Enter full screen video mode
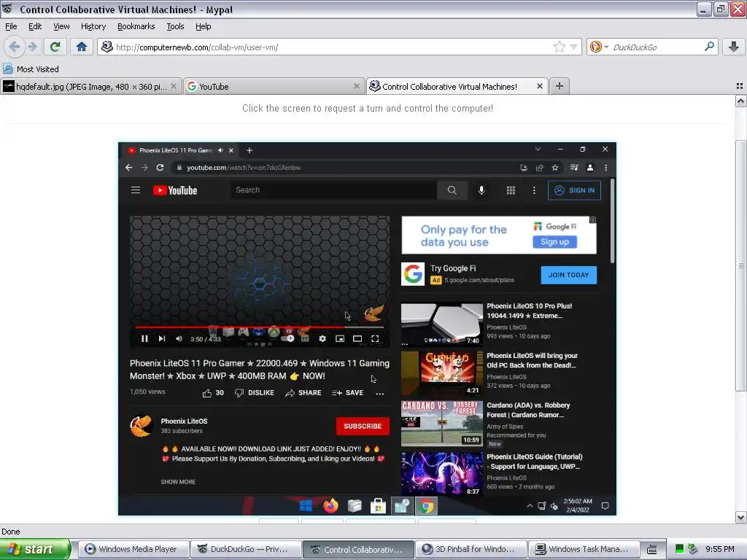This screenshot has height=560, width=747. pyautogui.click(x=375, y=338)
